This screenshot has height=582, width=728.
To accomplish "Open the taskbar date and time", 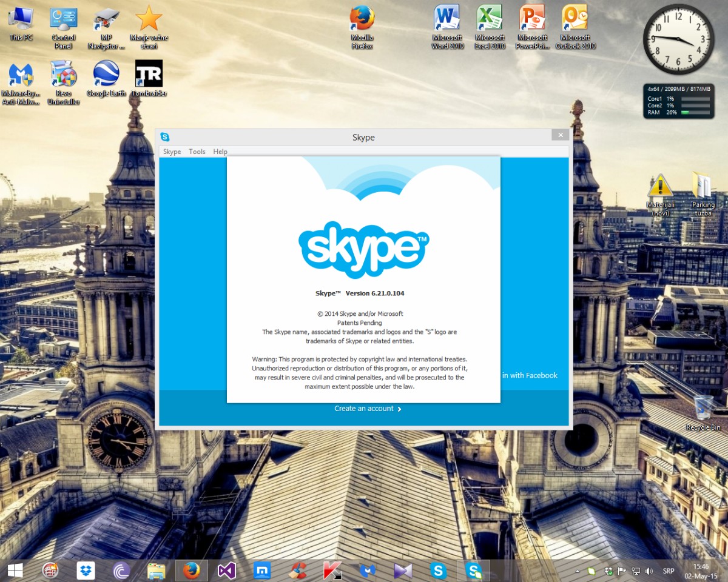I will tap(701, 570).
